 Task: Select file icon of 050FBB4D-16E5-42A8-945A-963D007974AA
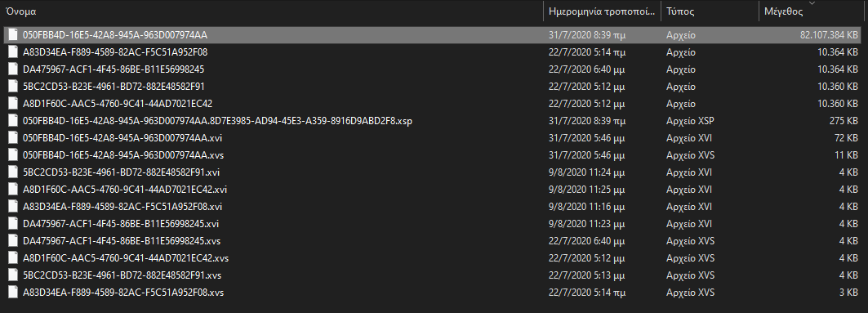13,35
